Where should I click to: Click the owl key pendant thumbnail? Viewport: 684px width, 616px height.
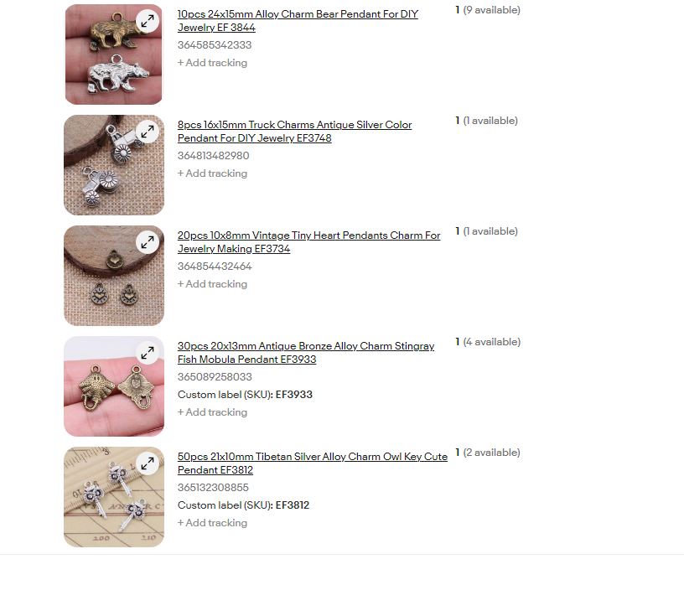pyautogui.click(x=114, y=497)
